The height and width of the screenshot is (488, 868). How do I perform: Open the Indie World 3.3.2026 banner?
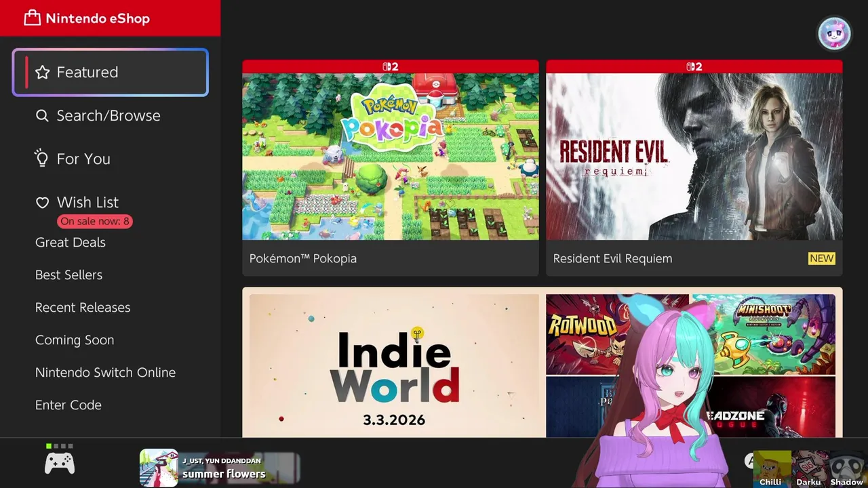point(395,366)
